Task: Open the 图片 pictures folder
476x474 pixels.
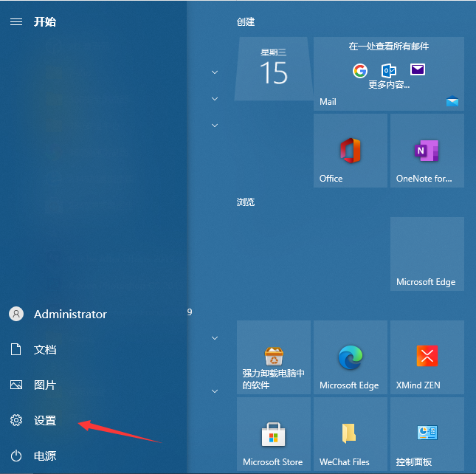Action: point(44,385)
